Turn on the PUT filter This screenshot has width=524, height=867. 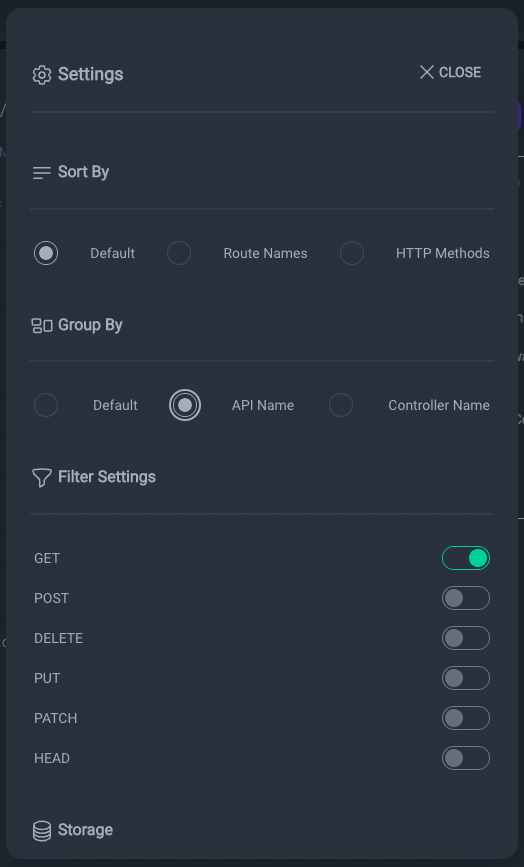pyautogui.click(x=466, y=678)
